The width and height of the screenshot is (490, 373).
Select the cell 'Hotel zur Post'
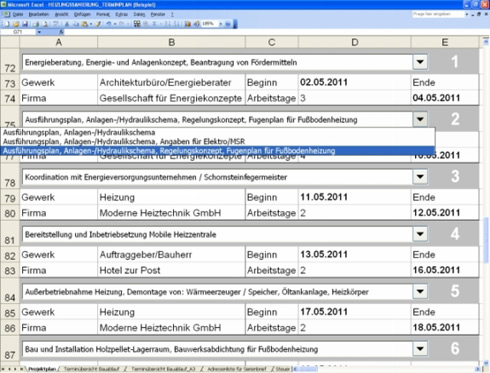click(x=171, y=270)
